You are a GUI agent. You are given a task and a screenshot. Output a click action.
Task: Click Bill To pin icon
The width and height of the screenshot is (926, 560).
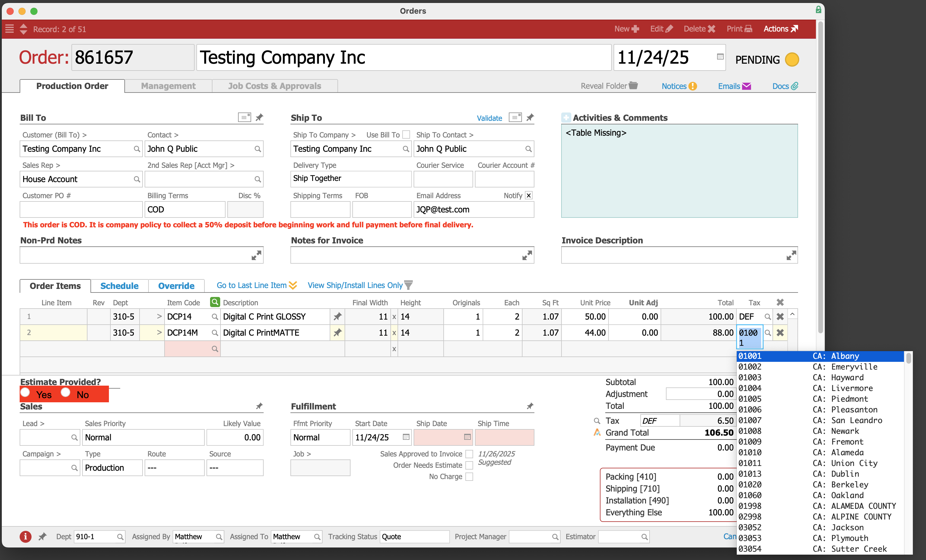[x=259, y=118]
